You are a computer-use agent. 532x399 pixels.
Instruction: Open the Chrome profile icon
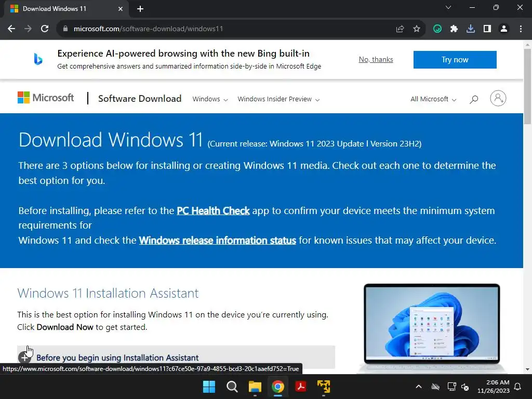point(504,29)
